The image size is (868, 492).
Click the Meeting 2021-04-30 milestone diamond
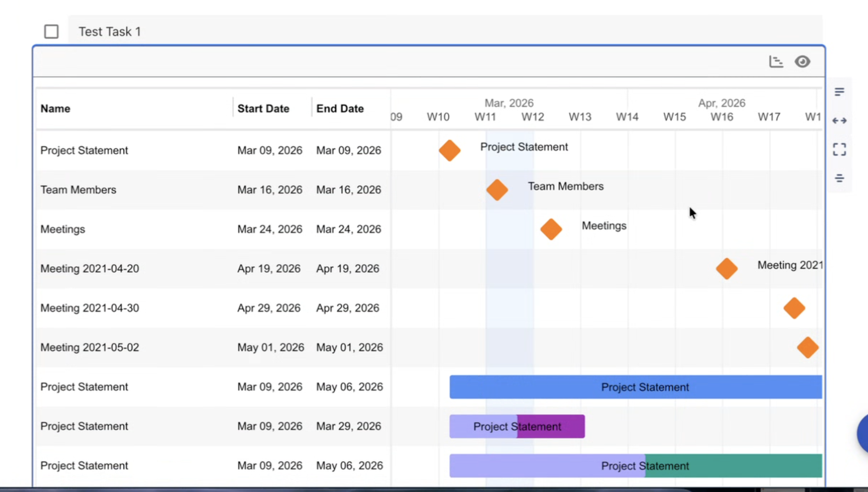[x=794, y=308]
